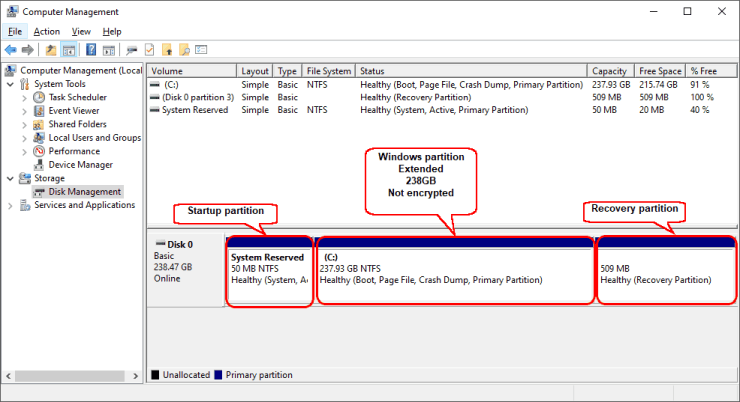Collapse the Storage node
The height and width of the screenshot is (402, 740).
pyautogui.click(x=10, y=178)
